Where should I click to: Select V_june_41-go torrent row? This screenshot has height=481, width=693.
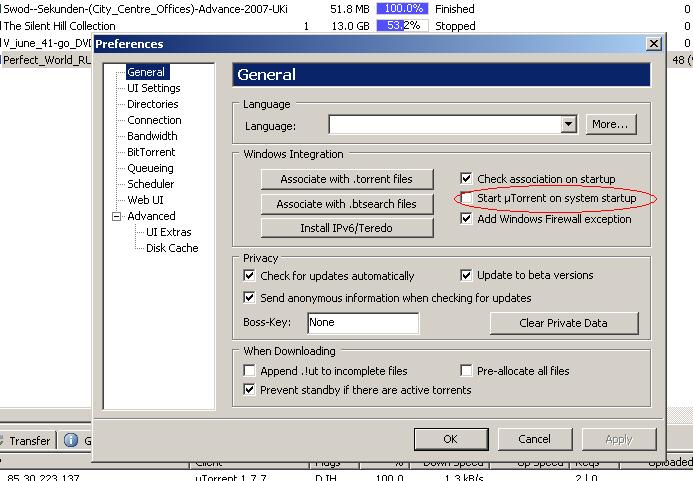(47, 43)
